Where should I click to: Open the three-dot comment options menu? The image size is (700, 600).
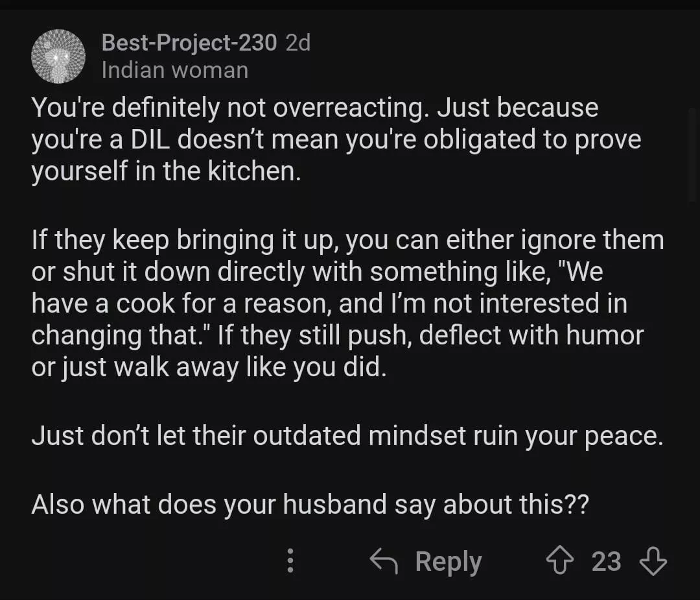[290, 560]
